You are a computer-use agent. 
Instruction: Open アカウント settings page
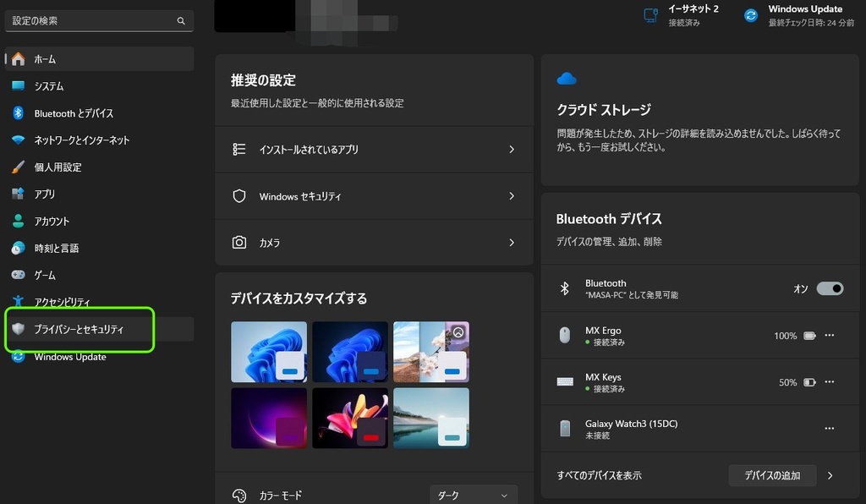[x=100, y=222]
